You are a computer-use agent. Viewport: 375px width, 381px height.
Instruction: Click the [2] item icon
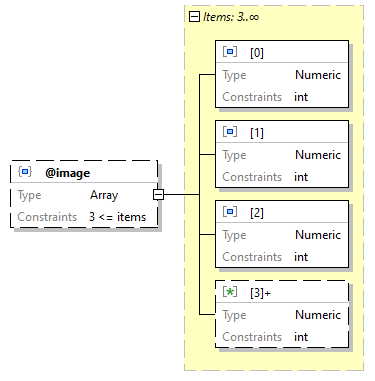click(x=230, y=212)
